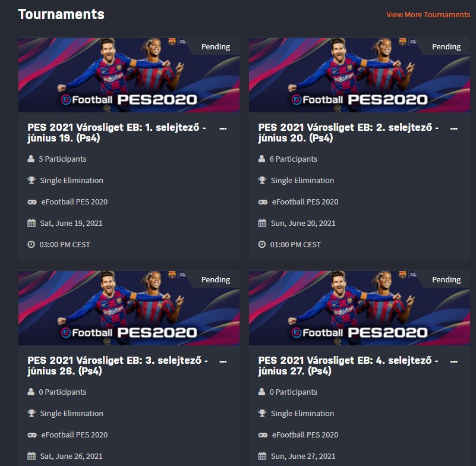Open the ellipsis menu on 3. selejtező card
The image size is (476, 466).
coord(223,361)
